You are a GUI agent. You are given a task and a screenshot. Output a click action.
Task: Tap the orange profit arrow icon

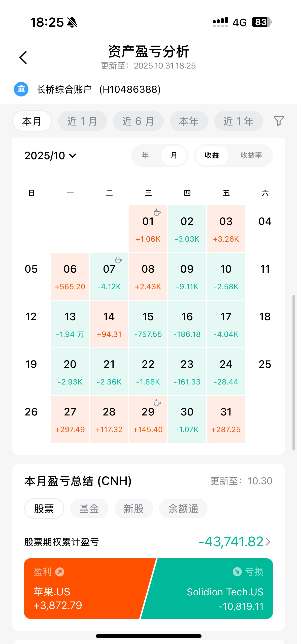60,572
